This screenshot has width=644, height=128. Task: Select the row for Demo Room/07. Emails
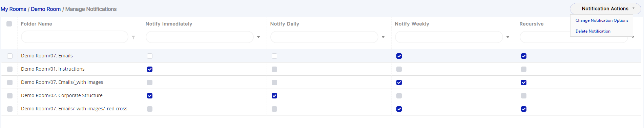[x=10, y=56]
